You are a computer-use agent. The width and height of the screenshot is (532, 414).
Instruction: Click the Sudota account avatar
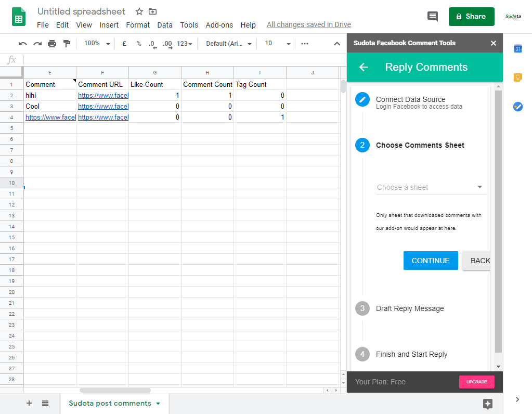point(513,16)
